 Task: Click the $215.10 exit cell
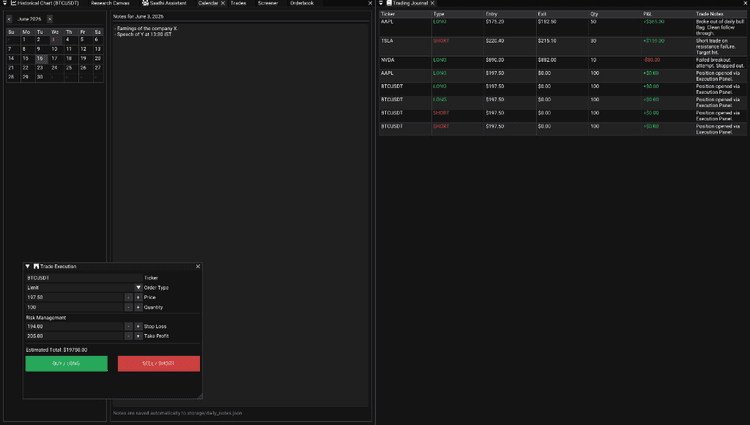click(547, 41)
